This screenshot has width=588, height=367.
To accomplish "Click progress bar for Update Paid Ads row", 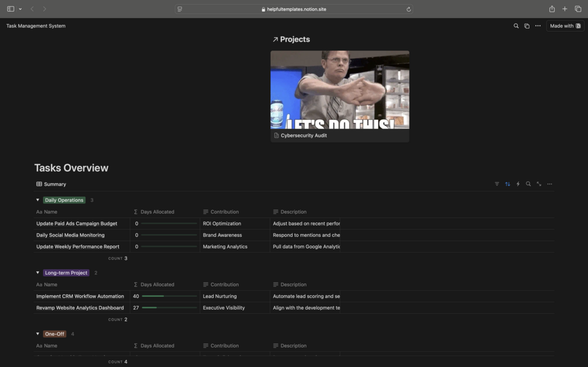I will tap(170, 224).
